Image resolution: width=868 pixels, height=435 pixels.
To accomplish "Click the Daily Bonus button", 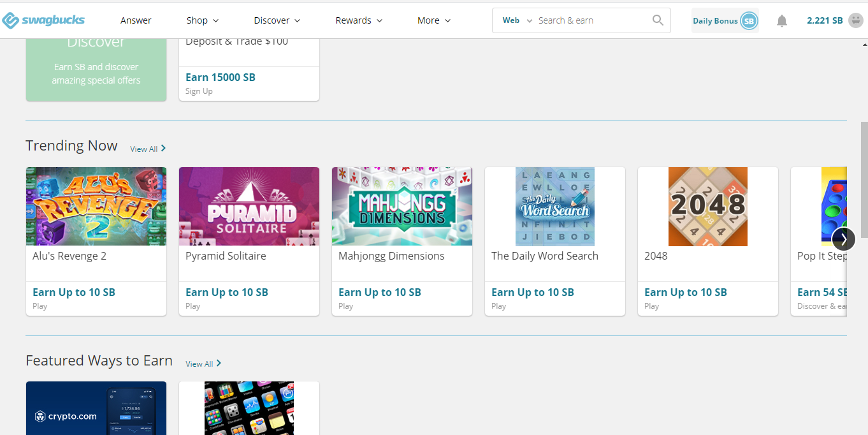I will click(725, 21).
